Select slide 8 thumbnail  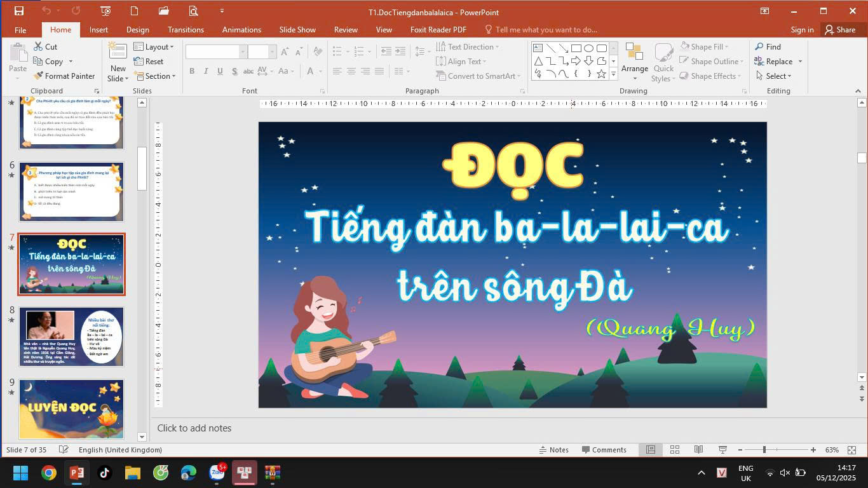pyautogui.click(x=71, y=336)
